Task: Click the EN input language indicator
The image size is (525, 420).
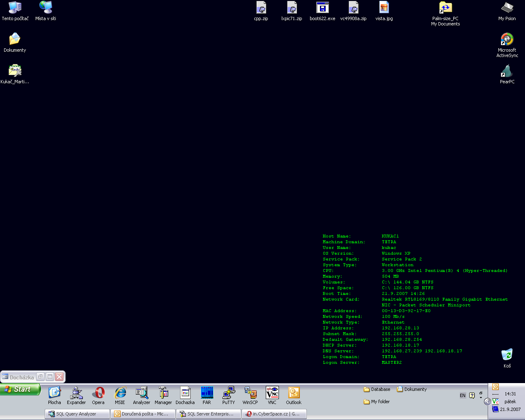Action: pyautogui.click(x=463, y=395)
